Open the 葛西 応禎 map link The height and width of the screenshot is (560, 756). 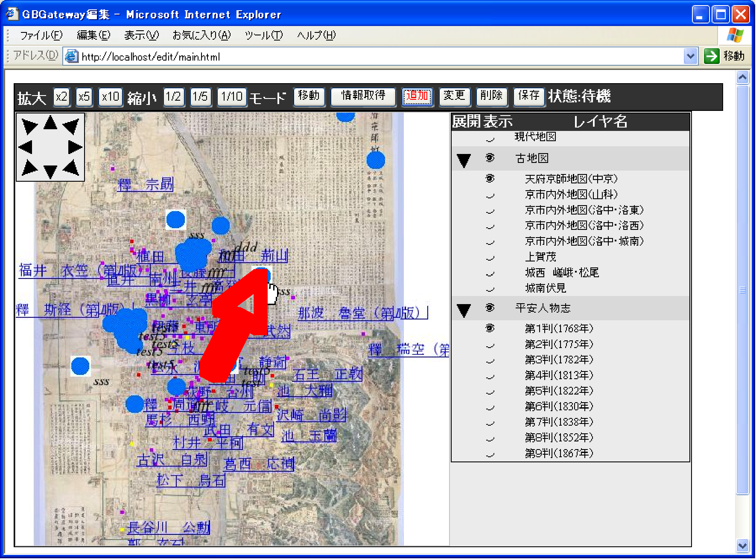pyautogui.click(x=259, y=464)
